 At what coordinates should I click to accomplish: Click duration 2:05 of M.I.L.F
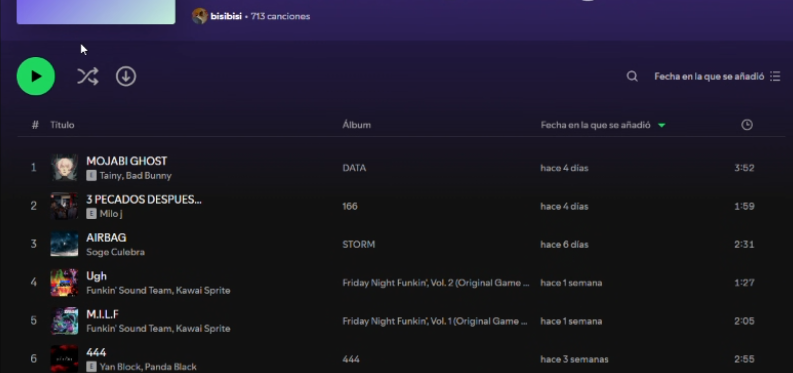click(x=744, y=321)
